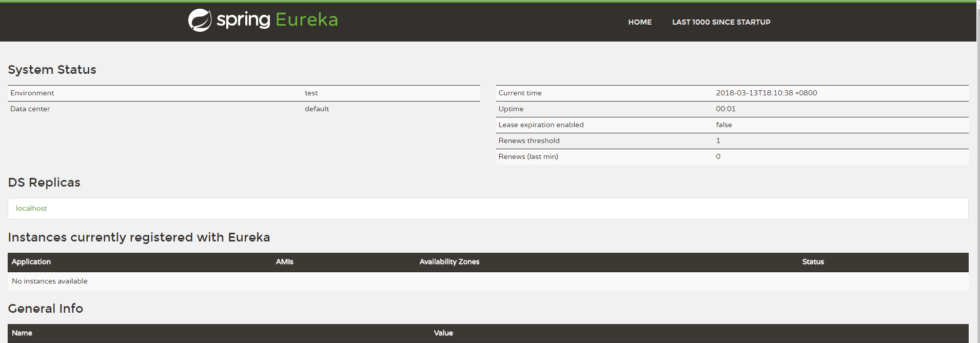Select the lease expiration value false
The image size is (980, 343).
724,125
